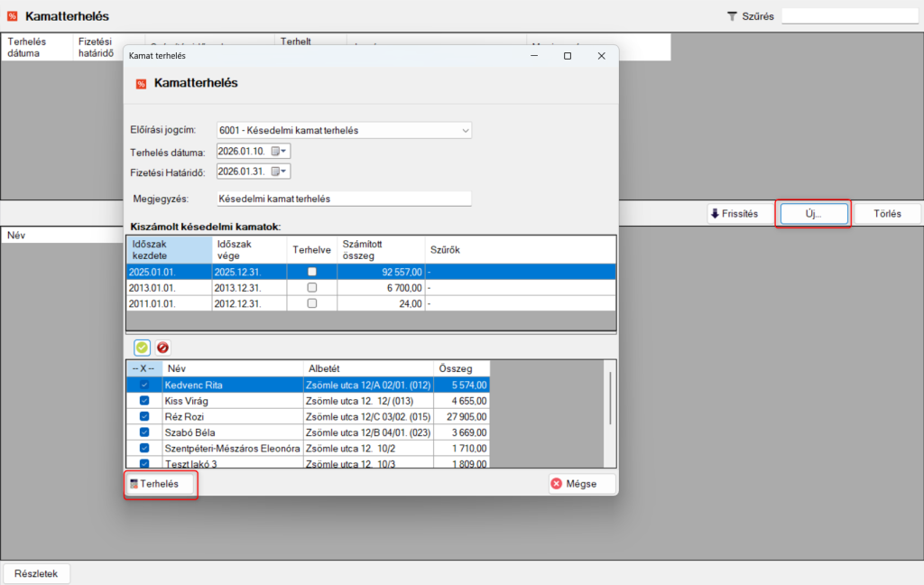
Task: Open calendar picker for Fizetési Határidő
Action: tap(275, 172)
